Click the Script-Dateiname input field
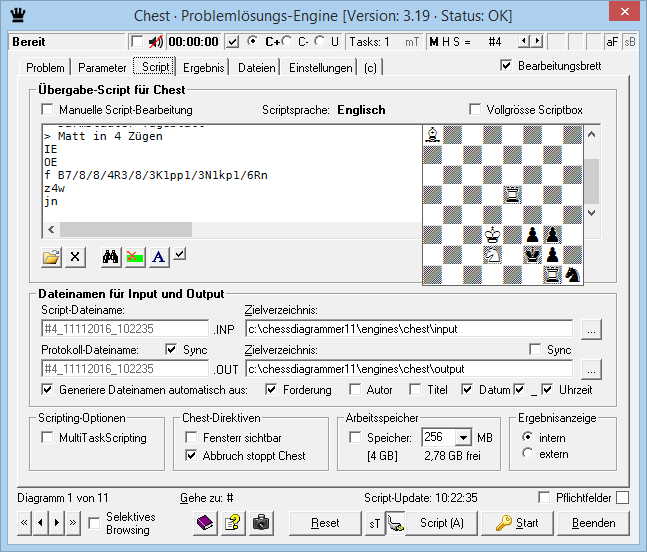Image resolution: width=647 pixels, height=552 pixels. tap(125, 329)
